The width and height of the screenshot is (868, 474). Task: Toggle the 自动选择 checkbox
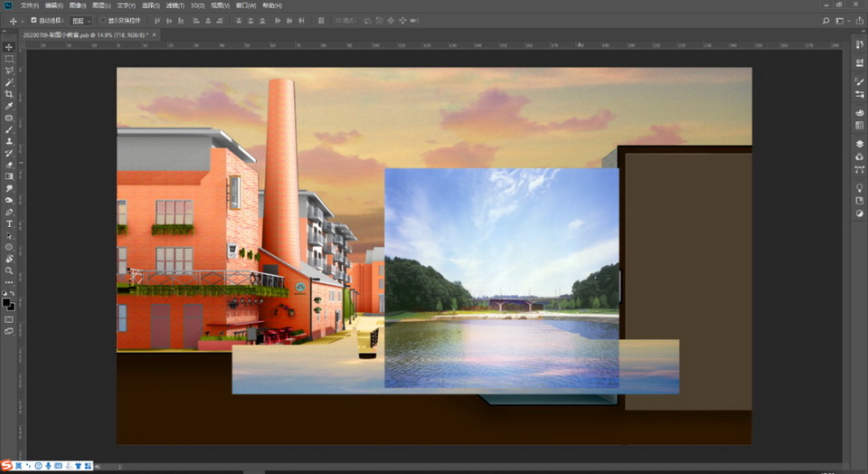[x=34, y=20]
